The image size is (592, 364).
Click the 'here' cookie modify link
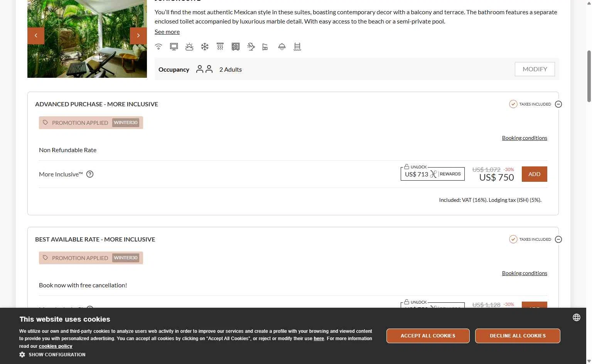click(319, 339)
